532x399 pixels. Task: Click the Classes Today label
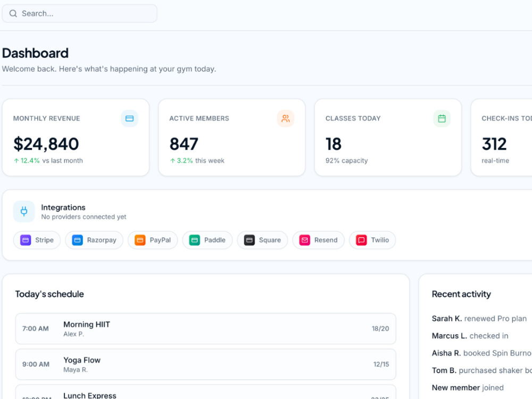point(353,119)
